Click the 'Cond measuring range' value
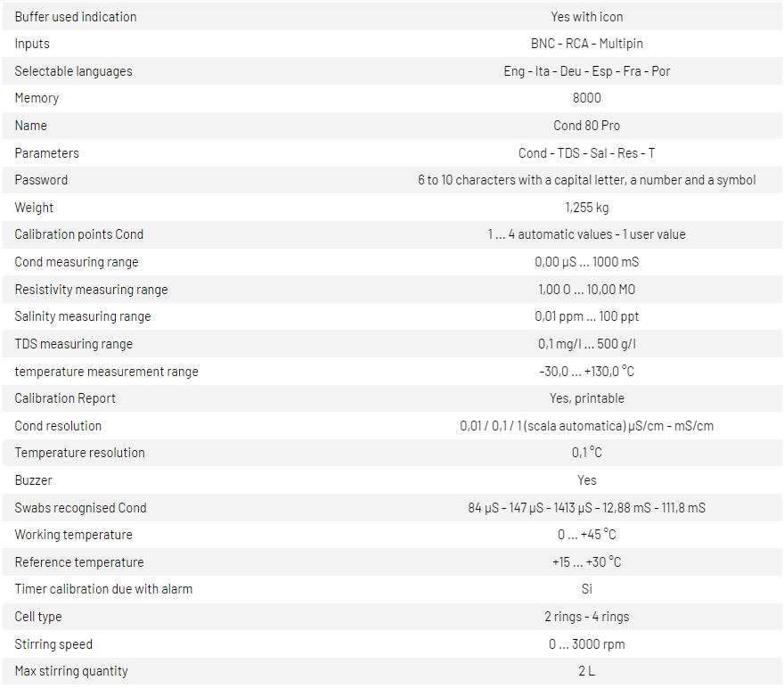Image resolution: width=784 pixels, height=688 pixels. [x=586, y=262]
